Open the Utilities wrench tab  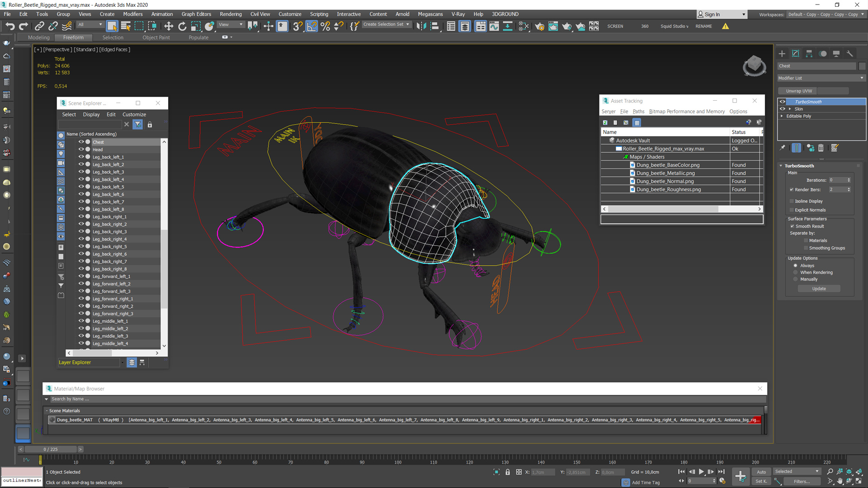point(850,53)
